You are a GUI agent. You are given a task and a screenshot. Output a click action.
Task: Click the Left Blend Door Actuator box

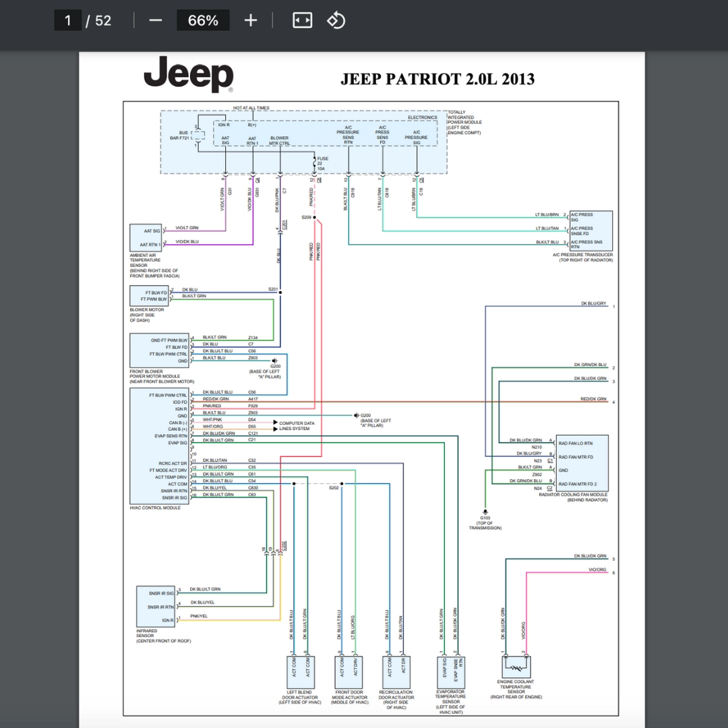pyautogui.click(x=301, y=672)
